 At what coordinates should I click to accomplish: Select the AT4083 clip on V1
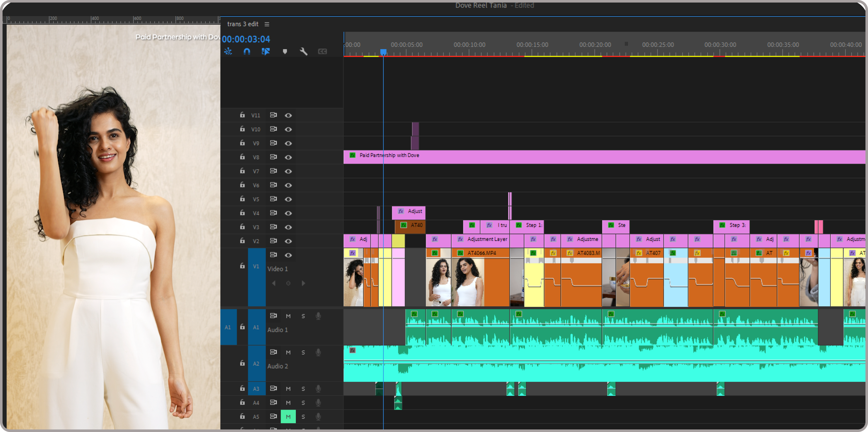click(x=581, y=277)
